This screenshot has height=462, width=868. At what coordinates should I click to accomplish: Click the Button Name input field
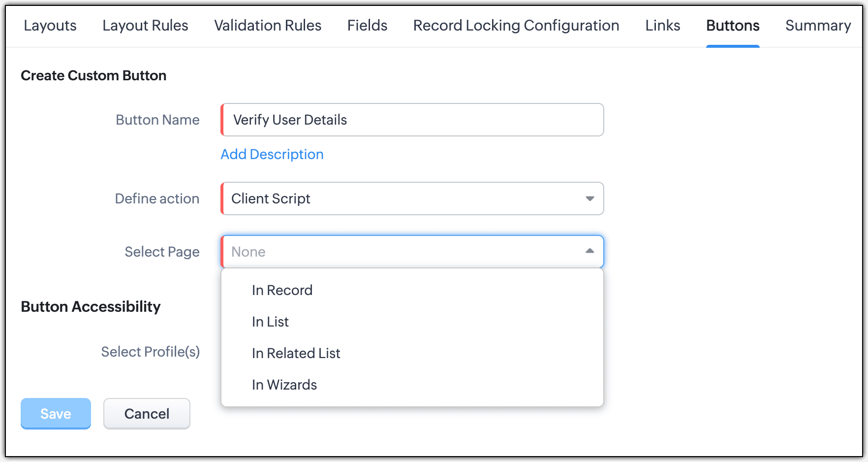(412, 120)
